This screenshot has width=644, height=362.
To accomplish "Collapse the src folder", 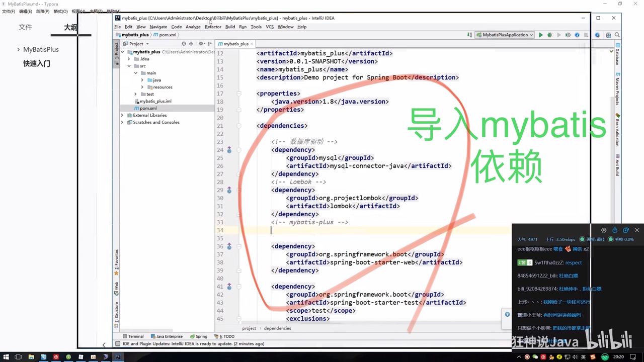I will (129, 66).
